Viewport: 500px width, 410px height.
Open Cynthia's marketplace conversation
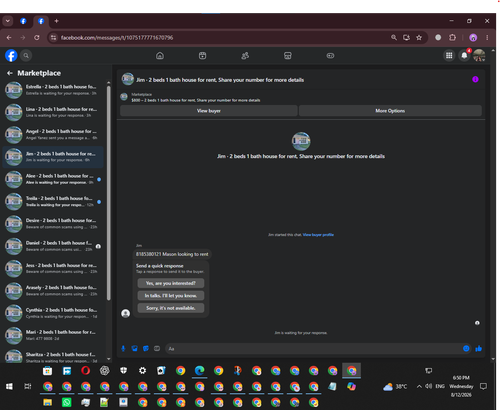point(53,313)
